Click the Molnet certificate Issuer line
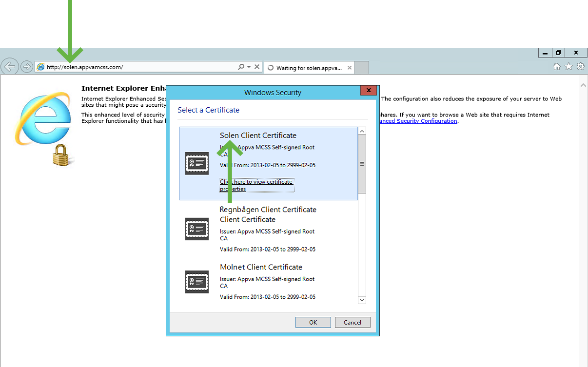This screenshot has height=367, width=588. (268, 283)
